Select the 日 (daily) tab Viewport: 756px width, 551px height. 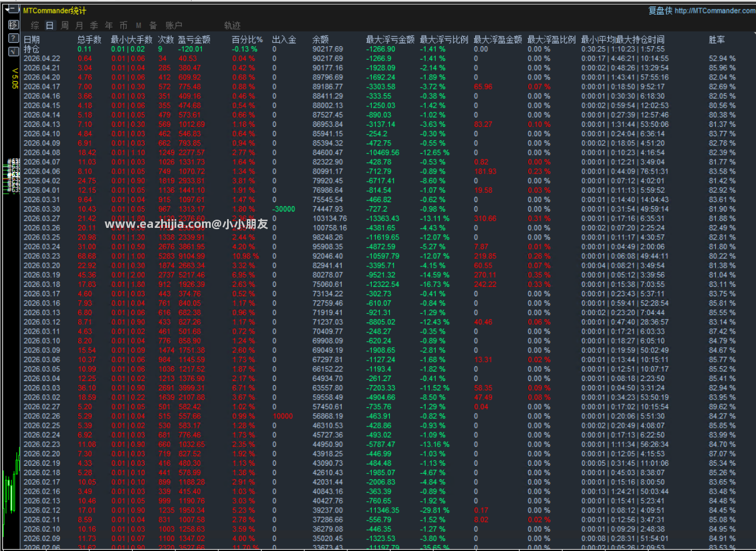click(50, 25)
